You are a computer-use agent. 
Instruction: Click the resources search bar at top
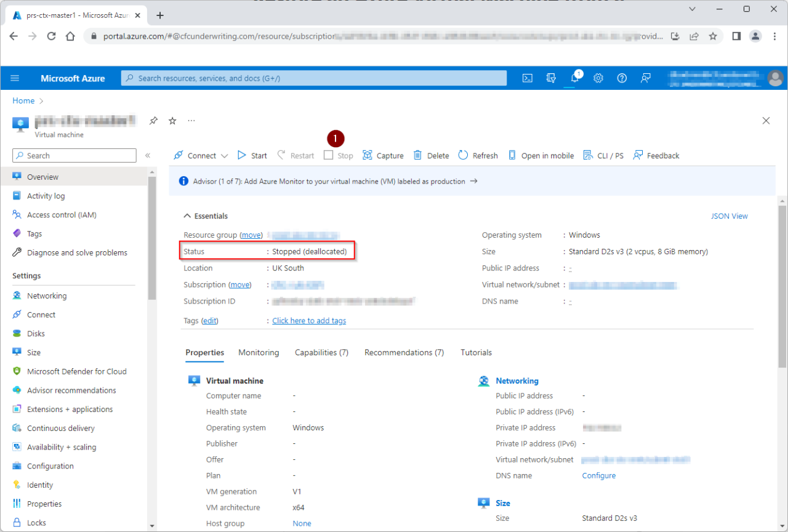[x=315, y=78]
